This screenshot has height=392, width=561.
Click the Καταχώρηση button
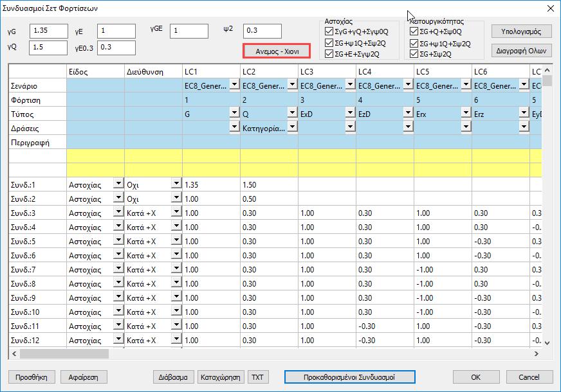tap(221, 377)
